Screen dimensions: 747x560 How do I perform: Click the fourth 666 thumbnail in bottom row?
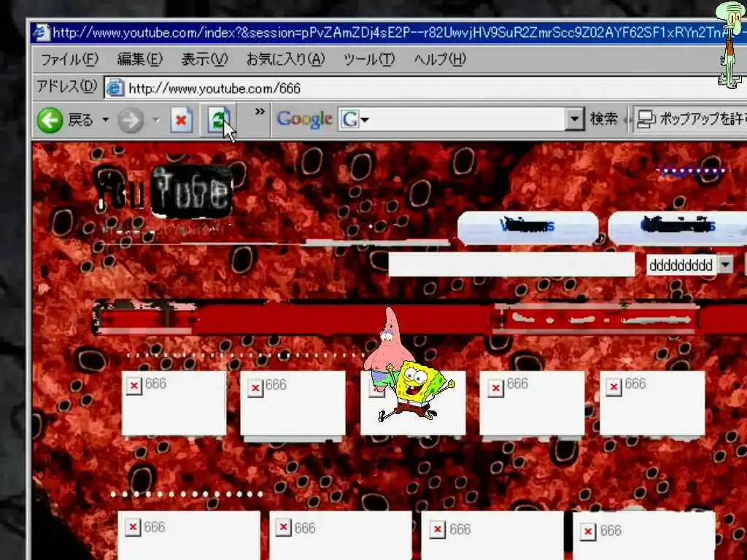[x=644, y=536]
